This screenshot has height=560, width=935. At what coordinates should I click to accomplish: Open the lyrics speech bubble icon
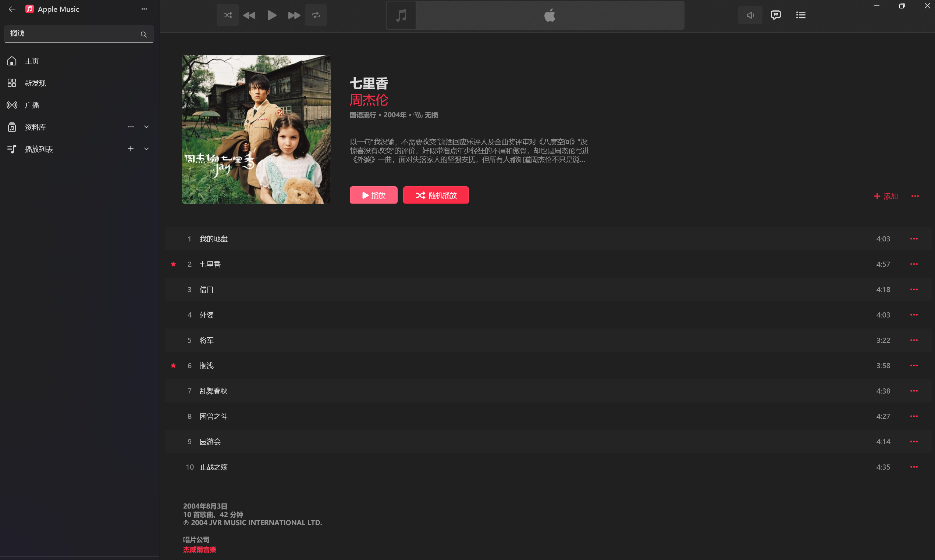click(775, 15)
